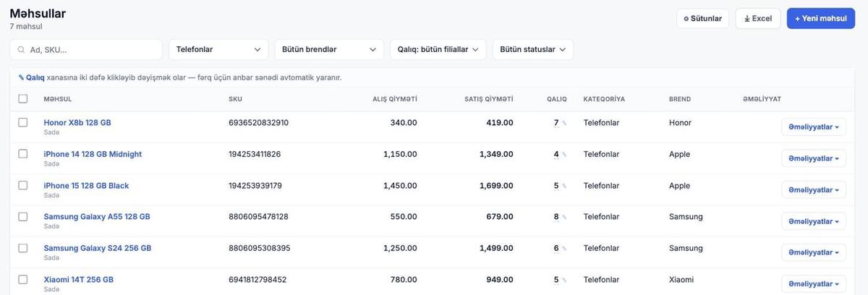The image size is (868, 295).
Task: Expand Əməliyyatlar for iPhone 15 Black
Action: tap(814, 189)
